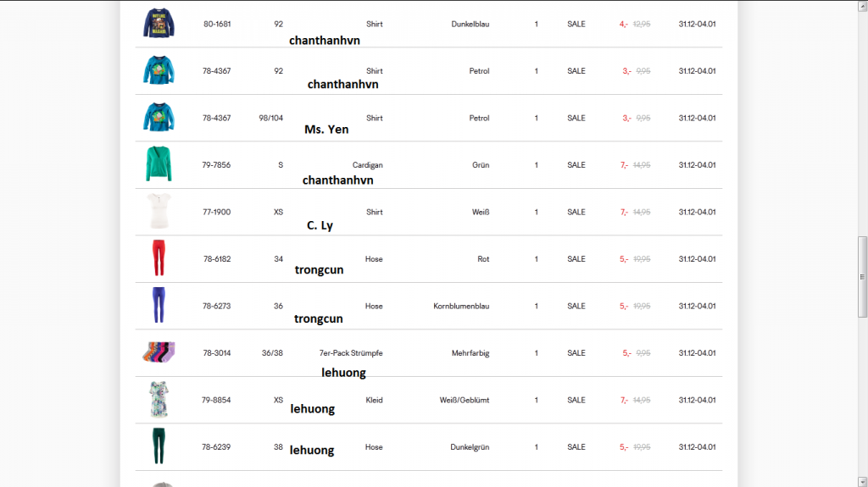Open the multicolored 7-pack socks image
Screen dimensions: 868x487
click(x=159, y=352)
